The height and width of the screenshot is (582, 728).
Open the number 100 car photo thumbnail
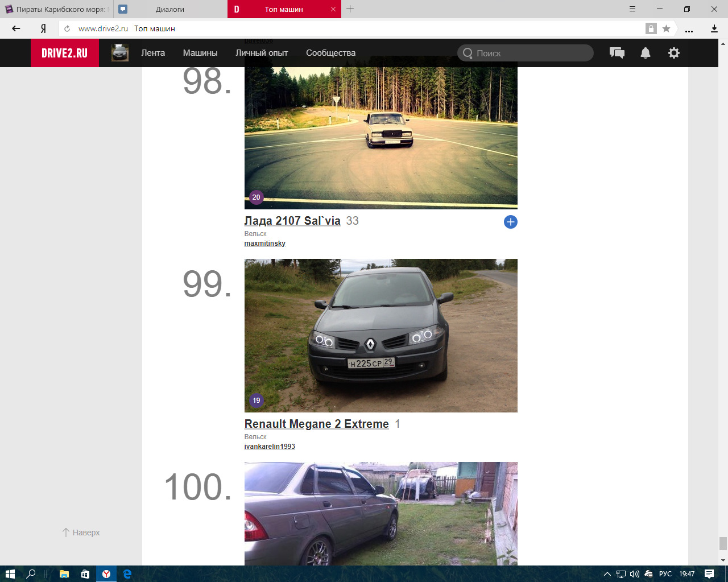381,514
